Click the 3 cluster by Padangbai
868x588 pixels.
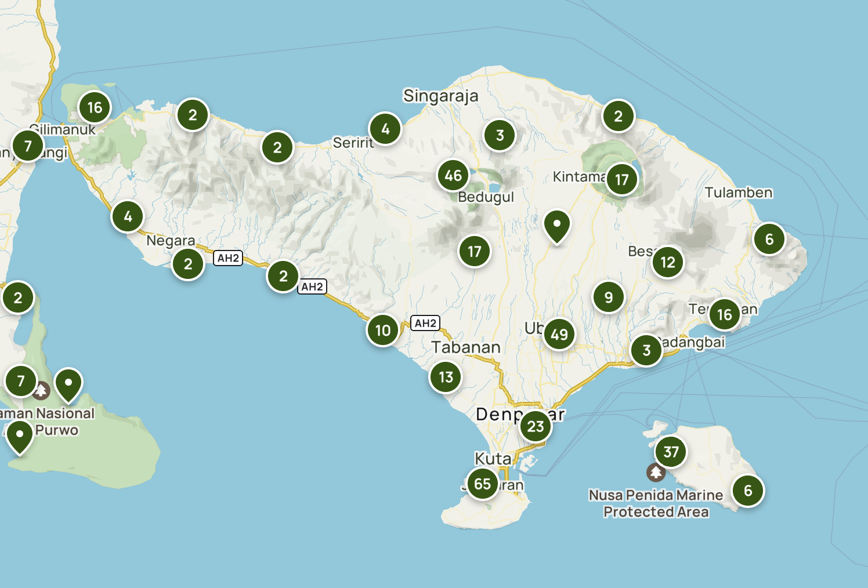tap(646, 350)
